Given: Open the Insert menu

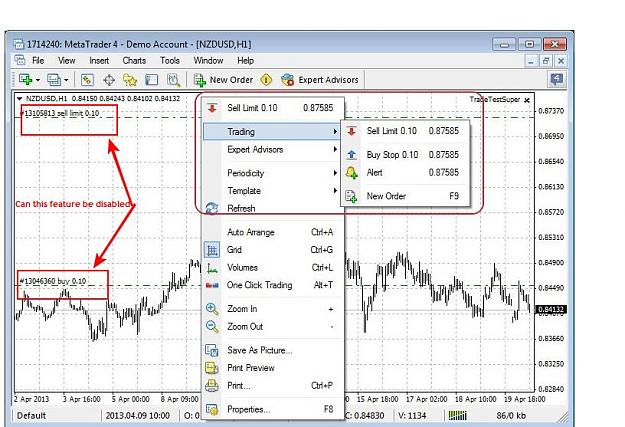Looking at the screenshot, I should pos(99,61).
